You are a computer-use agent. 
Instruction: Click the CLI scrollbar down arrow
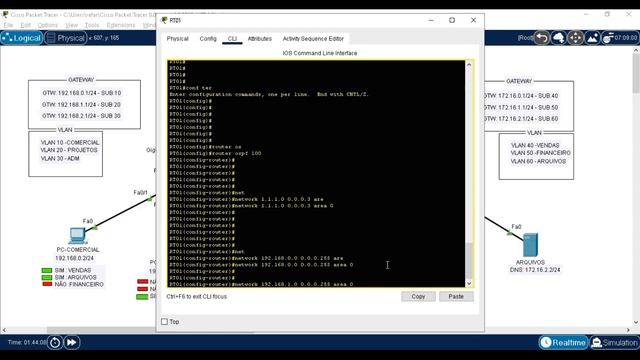[x=469, y=283]
